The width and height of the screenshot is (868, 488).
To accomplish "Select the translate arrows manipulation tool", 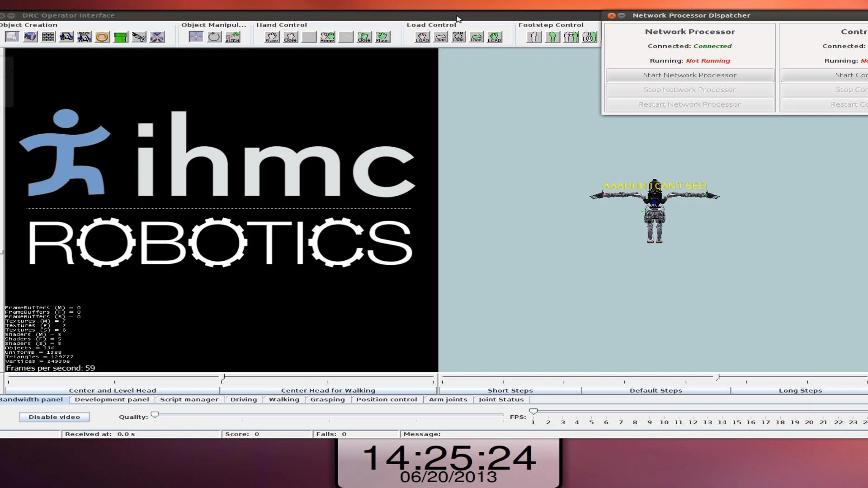I will (195, 37).
